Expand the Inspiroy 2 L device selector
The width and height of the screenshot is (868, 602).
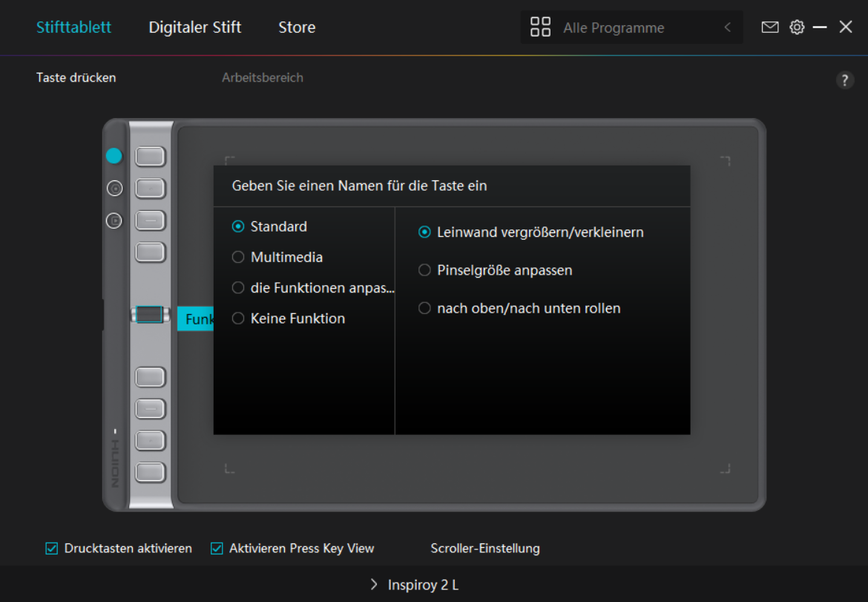click(415, 585)
